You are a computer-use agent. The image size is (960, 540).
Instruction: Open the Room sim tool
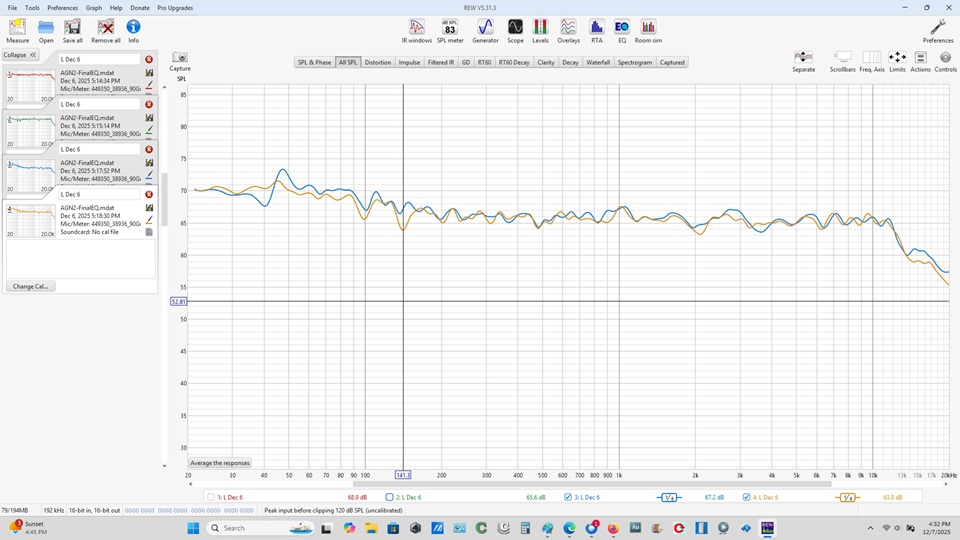(648, 29)
